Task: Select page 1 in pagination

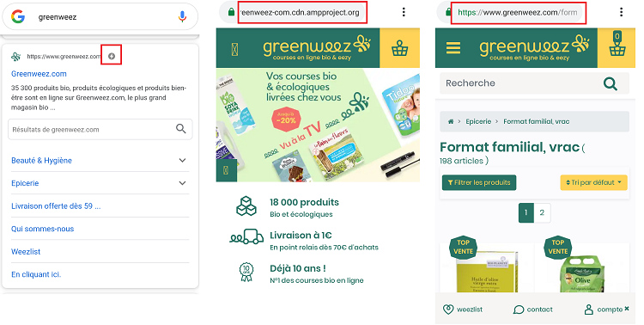Action: [x=526, y=212]
